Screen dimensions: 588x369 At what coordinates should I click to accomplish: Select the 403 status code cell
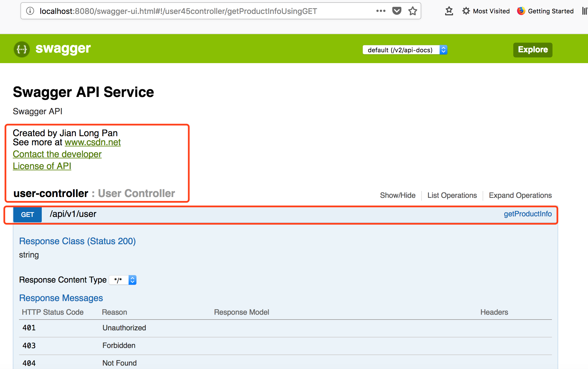29,346
